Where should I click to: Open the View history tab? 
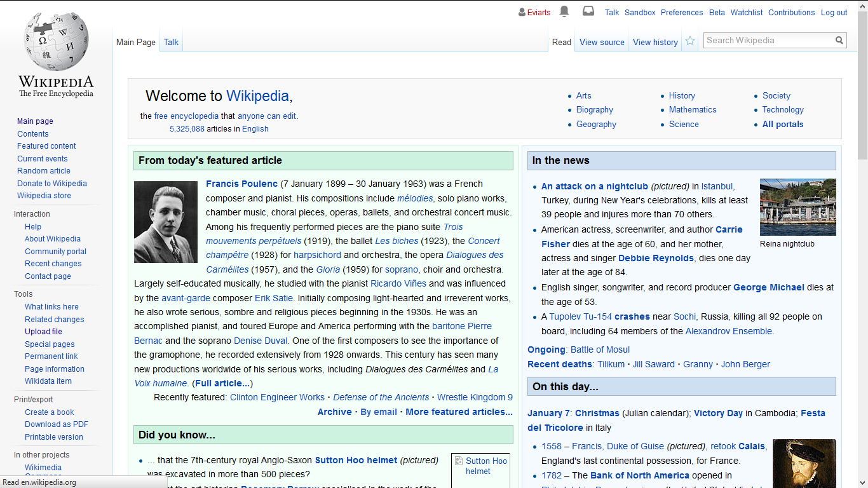coord(655,43)
